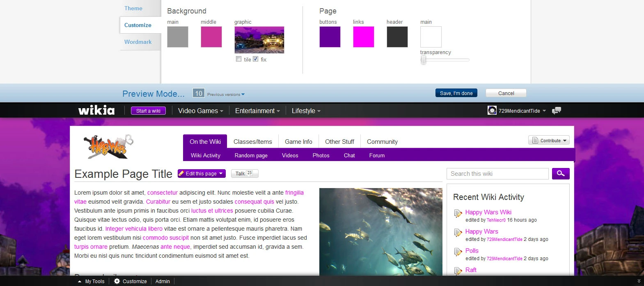Screen dimensions: 644x286
Task: Click the Wikia logo
Action: tap(96, 110)
